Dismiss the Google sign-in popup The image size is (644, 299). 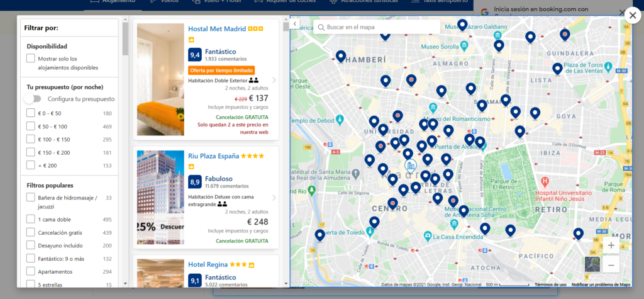(x=621, y=12)
